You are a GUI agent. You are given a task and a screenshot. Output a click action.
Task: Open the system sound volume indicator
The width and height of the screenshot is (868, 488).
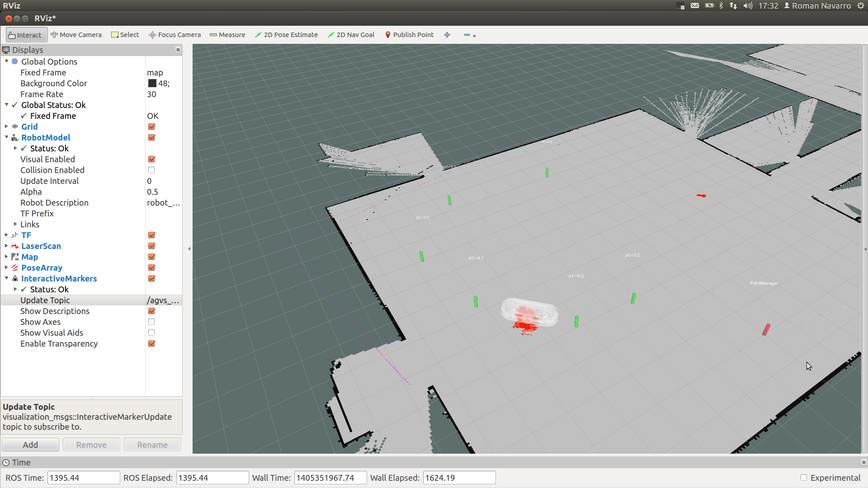point(748,5)
